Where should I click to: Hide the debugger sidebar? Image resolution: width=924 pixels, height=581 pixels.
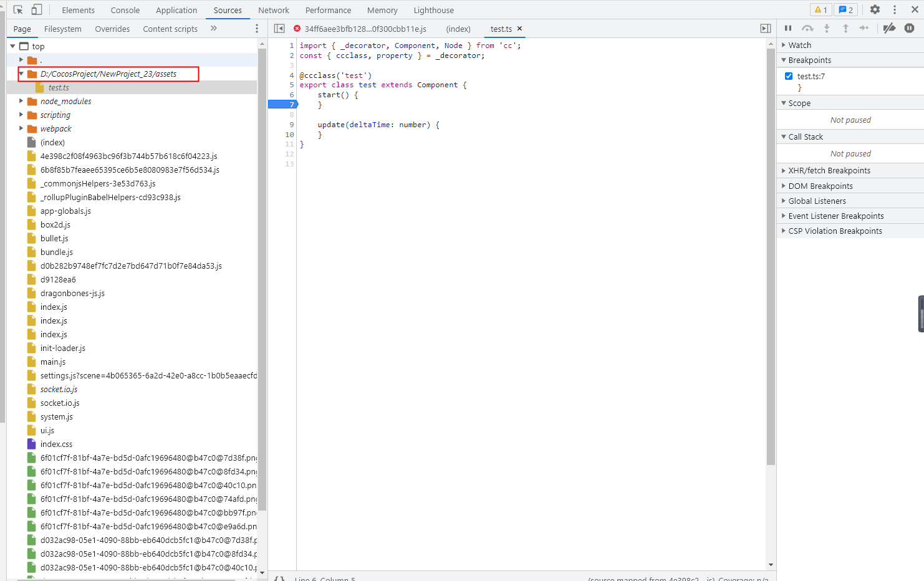click(x=766, y=29)
